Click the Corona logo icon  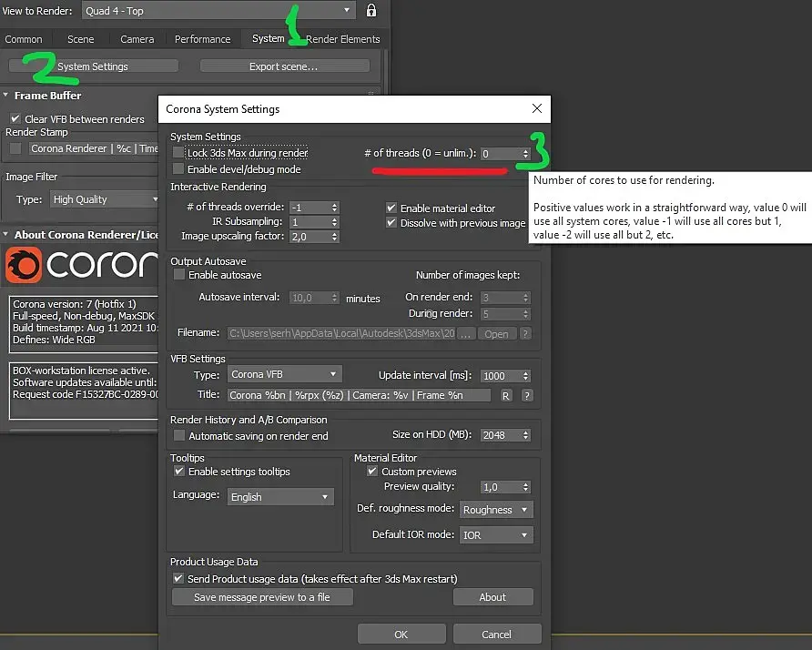click(x=24, y=265)
